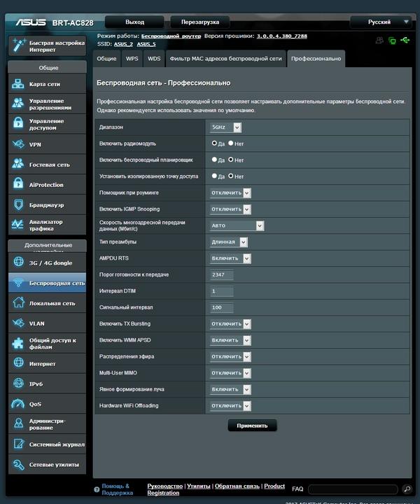
Task: Click the VLAN sidebar icon
Action: (x=18, y=323)
